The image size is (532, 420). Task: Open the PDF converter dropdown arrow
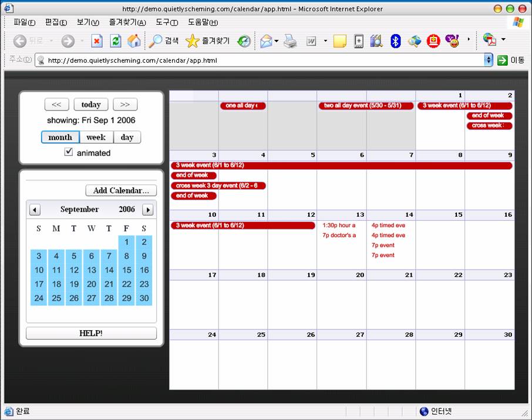[x=503, y=39]
